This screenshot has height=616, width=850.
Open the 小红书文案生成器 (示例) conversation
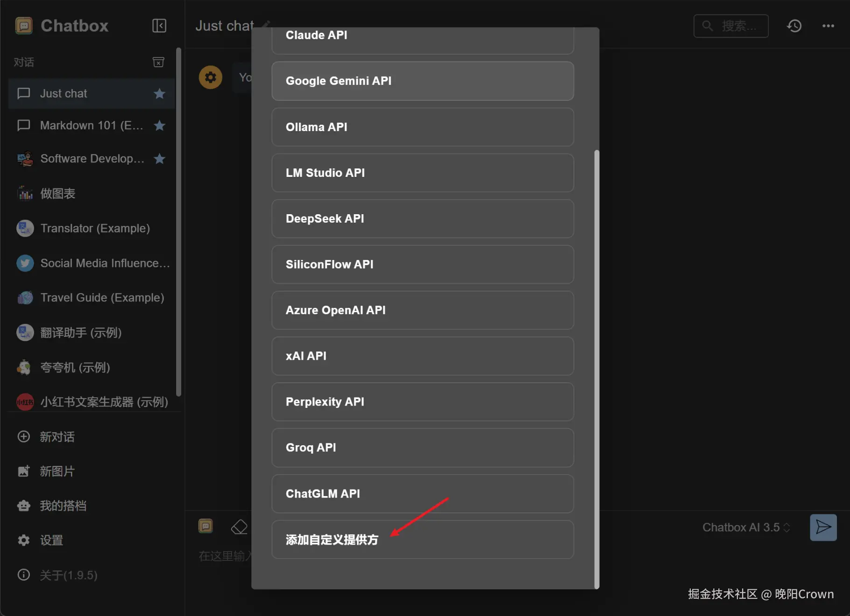click(92, 402)
